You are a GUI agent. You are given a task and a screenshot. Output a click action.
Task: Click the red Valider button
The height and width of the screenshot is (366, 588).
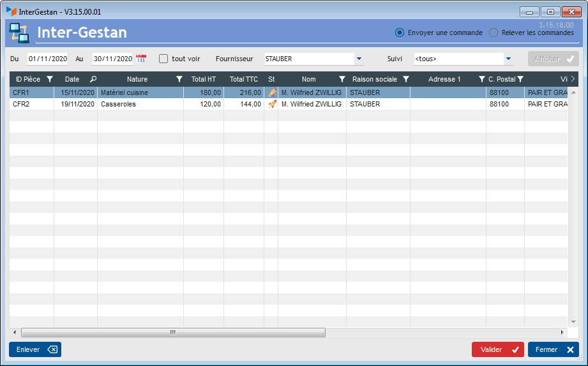[x=497, y=349]
